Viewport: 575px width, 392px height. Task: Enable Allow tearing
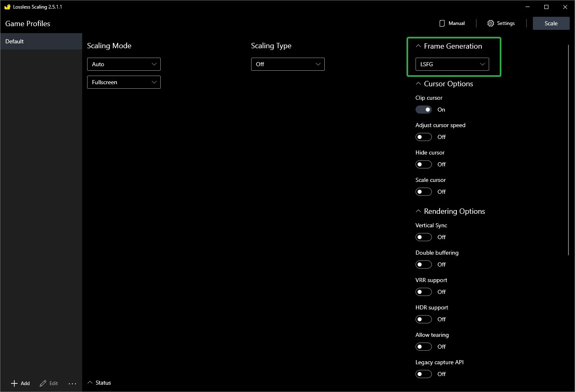pyautogui.click(x=423, y=346)
